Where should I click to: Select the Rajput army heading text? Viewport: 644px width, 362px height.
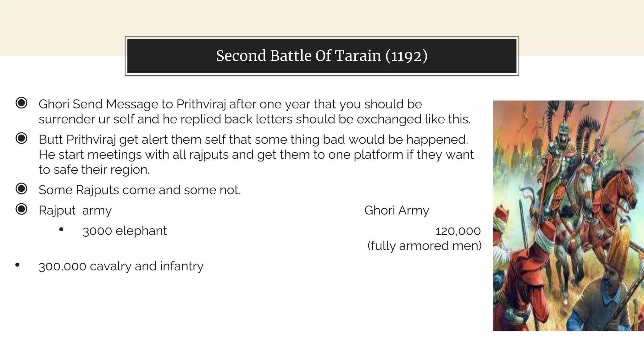(75, 210)
